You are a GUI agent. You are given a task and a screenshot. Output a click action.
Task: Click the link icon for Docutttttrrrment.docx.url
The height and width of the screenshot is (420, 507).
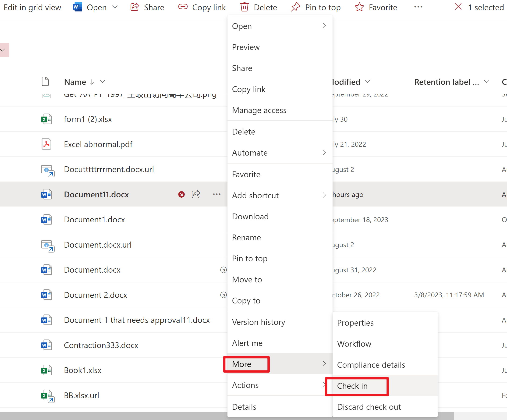pyautogui.click(x=48, y=171)
